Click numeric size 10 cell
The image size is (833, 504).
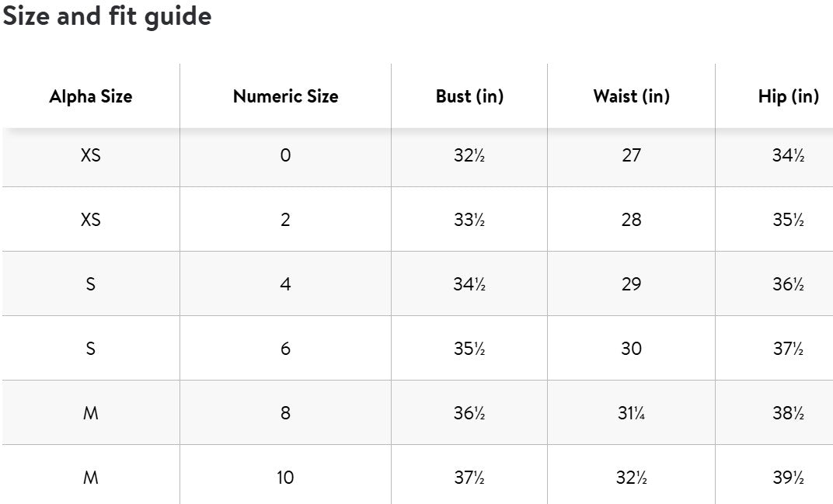point(285,477)
